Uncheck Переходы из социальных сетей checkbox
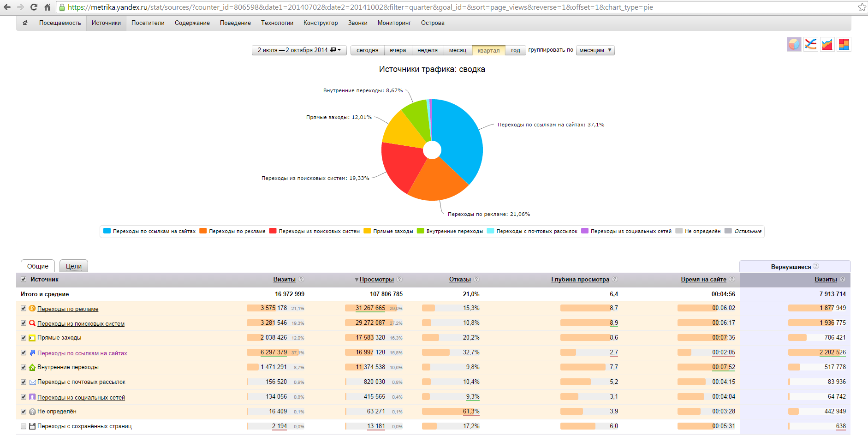 tap(24, 397)
